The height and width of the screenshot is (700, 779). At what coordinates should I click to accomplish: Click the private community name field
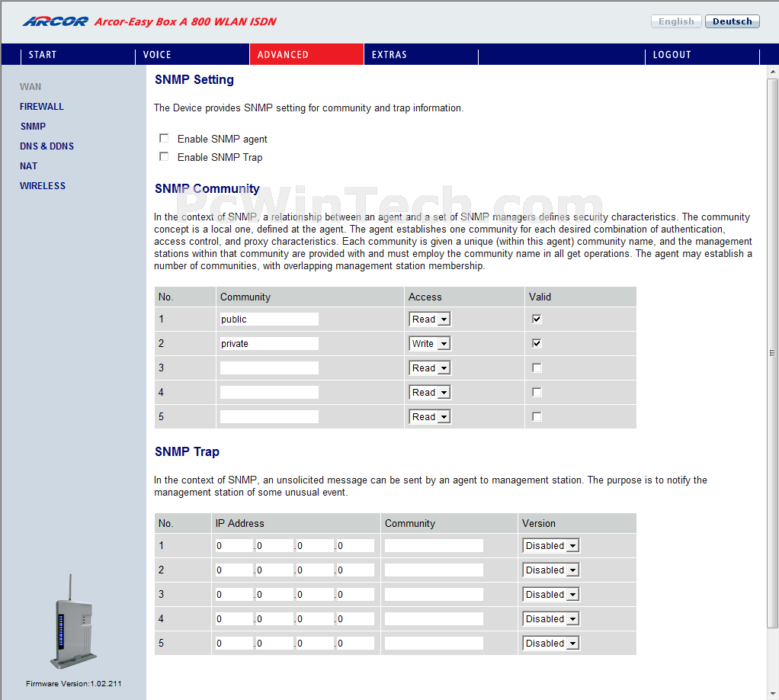tap(269, 343)
